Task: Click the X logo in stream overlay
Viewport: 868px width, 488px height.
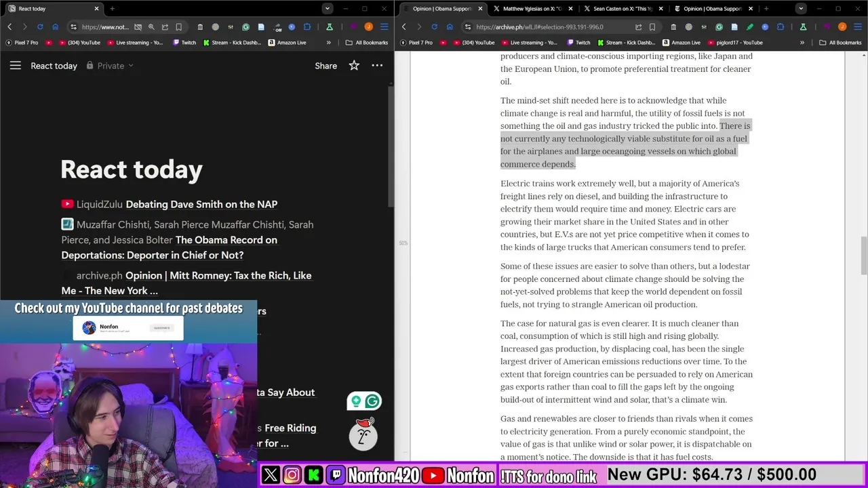Action: 271,475
